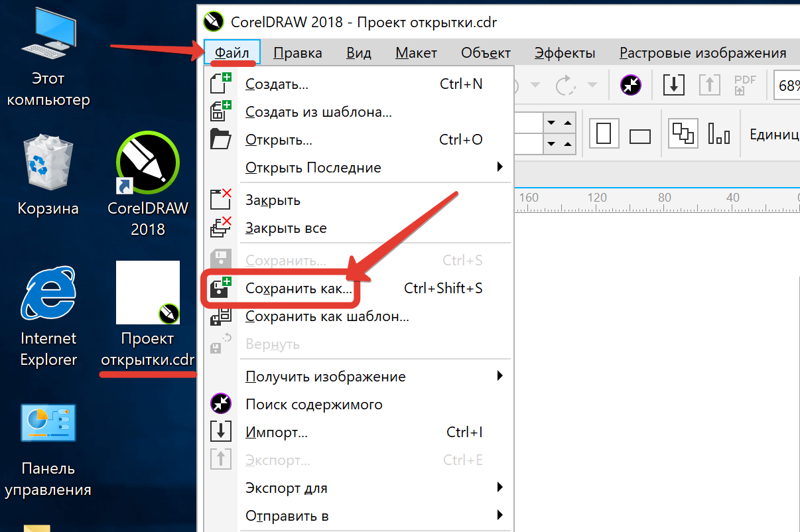This screenshot has width=800, height=532.
Task: Select the CorelDRAW 2018 desktop shortcut
Action: (148, 184)
